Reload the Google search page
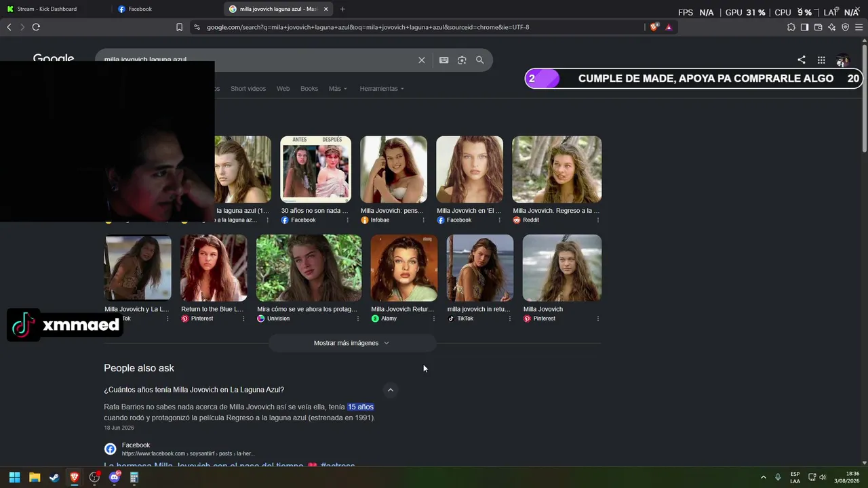 (x=36, y=27)
